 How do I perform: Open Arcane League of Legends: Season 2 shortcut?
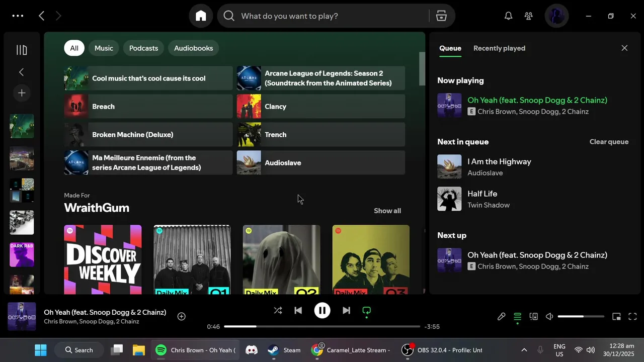point(321,78)
